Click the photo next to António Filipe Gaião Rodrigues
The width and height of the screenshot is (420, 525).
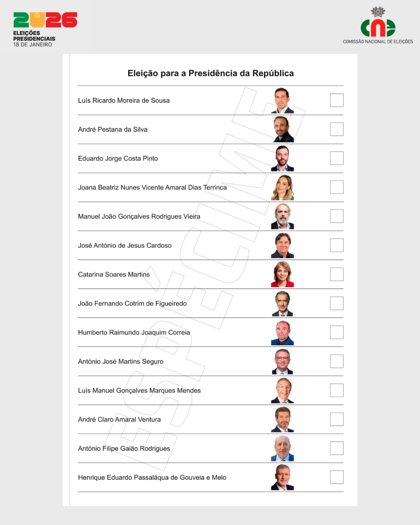point(283,448)
